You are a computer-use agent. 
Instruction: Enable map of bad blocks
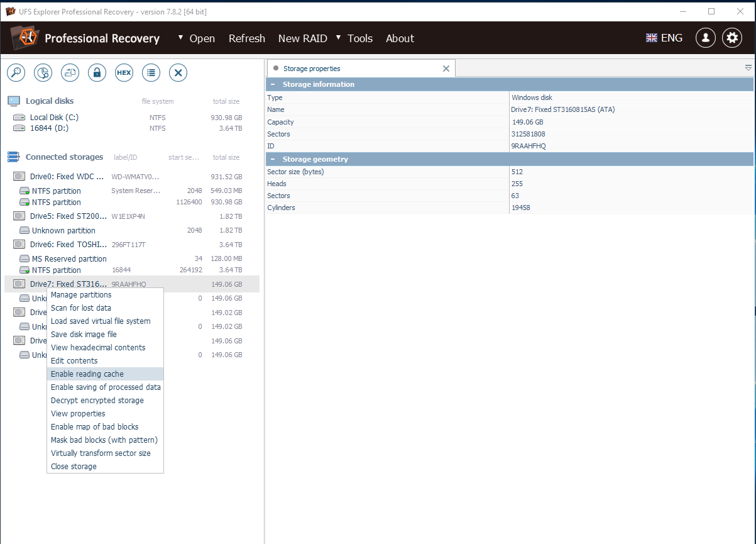[95, 426]
